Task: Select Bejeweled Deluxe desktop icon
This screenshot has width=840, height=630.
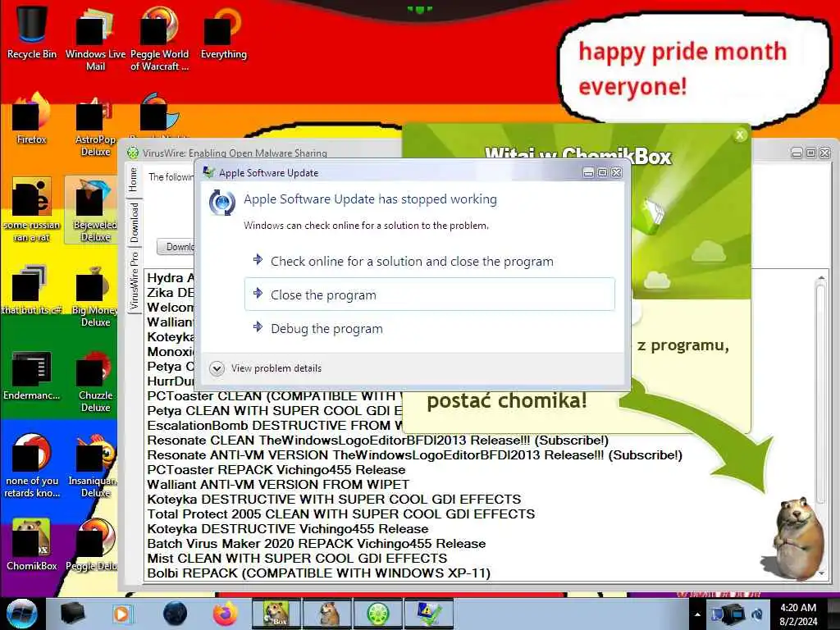Action: click(x=91, y=210)
